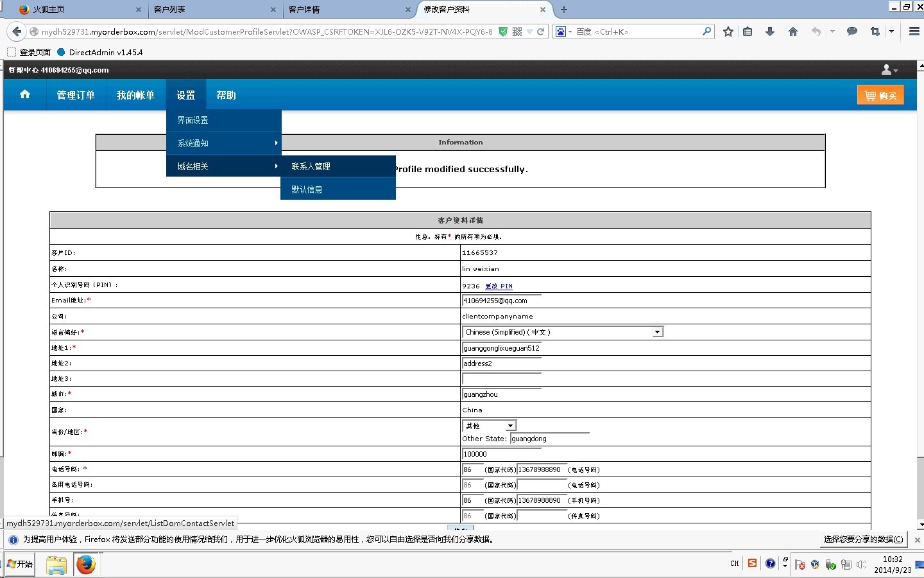
Task: Click 选择您要分享的数据 button
Action: tap(862, 539)
